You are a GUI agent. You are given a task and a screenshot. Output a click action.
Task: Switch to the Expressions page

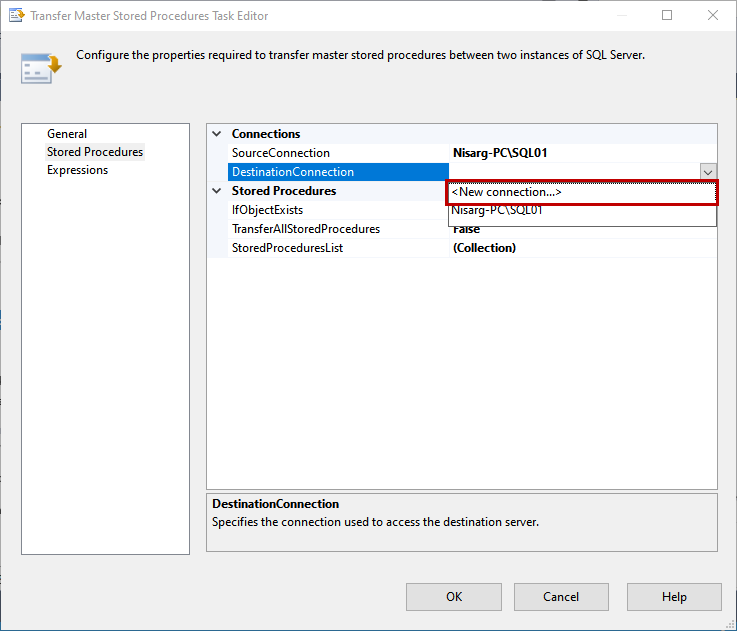(77, 170)
